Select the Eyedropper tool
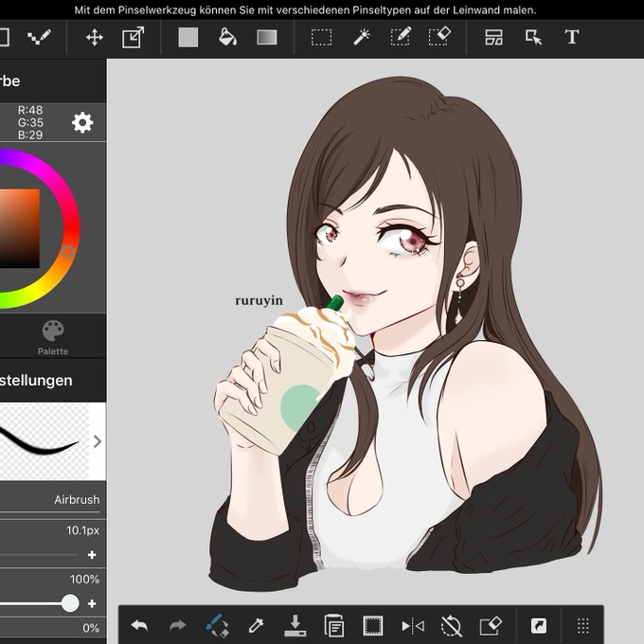 (x=256, y=626)
